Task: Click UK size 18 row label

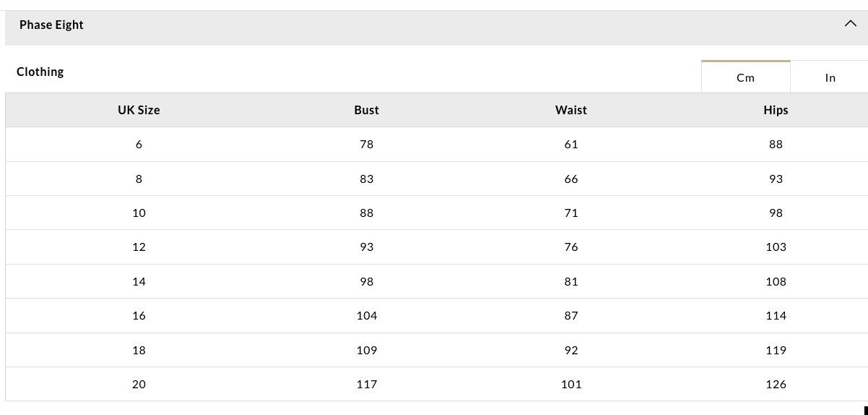Action: click(139, 350)
